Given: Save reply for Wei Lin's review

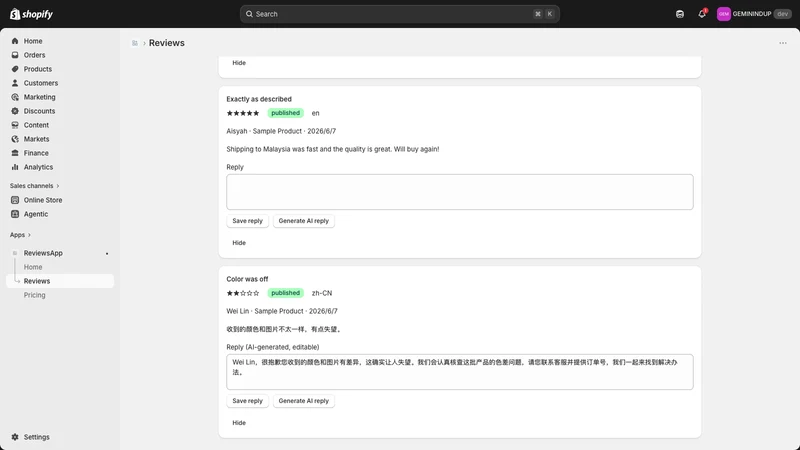Looking at the screenshot, I should [247, 401].
